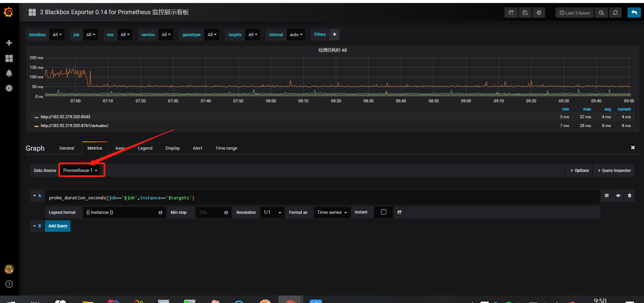644x303 pixels.
Task: Switch to the Axes tab
Action: coord(120,148)
